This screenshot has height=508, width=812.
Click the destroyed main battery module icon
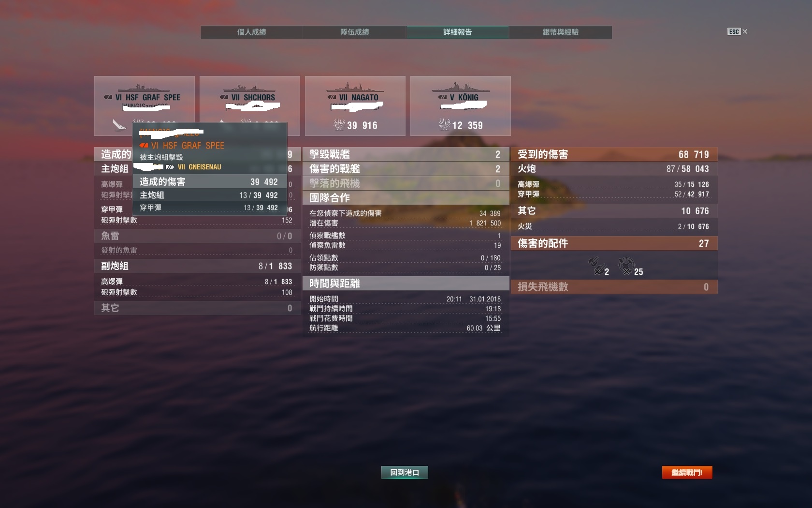coord(595,265)
